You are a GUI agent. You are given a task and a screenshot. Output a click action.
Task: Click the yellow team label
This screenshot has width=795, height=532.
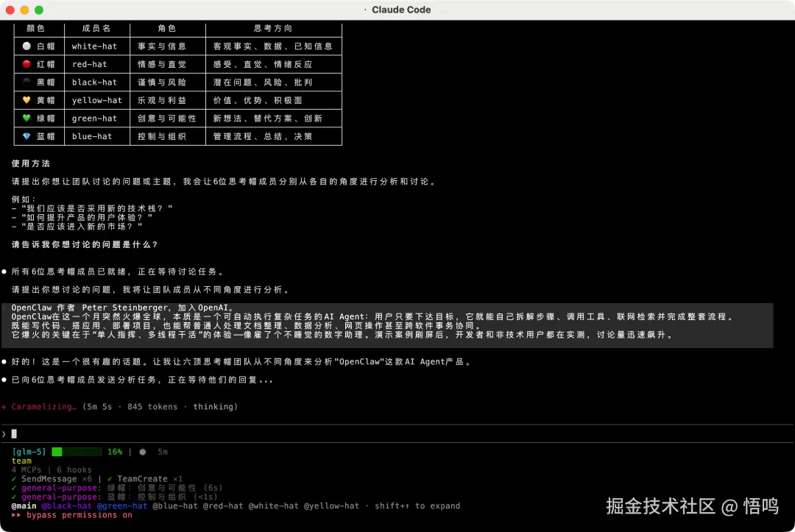21,461
